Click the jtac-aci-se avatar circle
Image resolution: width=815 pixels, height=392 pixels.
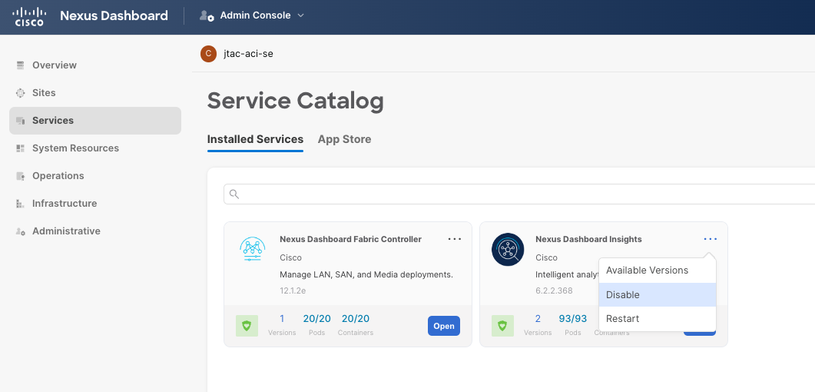208,54
